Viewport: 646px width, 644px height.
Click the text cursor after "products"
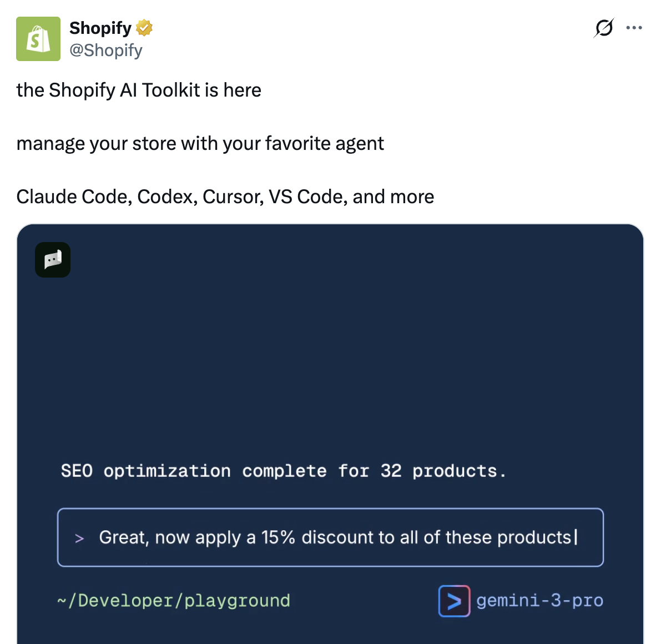[x=576, y=537]
